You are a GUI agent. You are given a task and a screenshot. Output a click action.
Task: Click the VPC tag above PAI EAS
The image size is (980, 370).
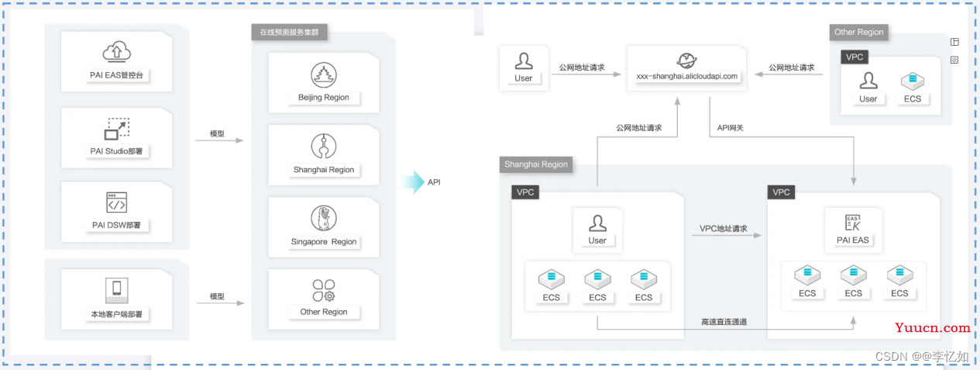click(x=782, y=192)
